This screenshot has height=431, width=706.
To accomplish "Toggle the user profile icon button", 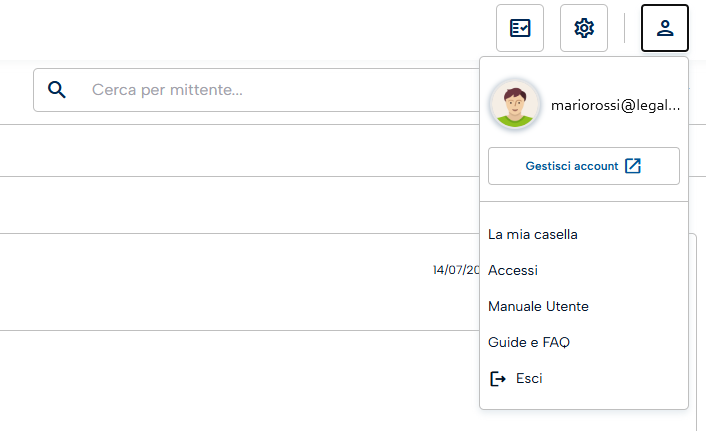I will point(665,28).
